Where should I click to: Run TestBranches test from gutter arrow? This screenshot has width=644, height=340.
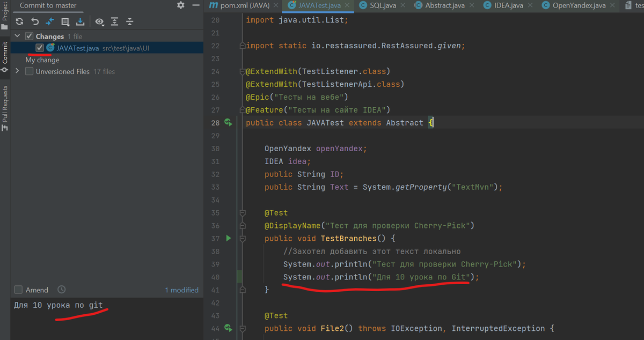coord(228,238)
